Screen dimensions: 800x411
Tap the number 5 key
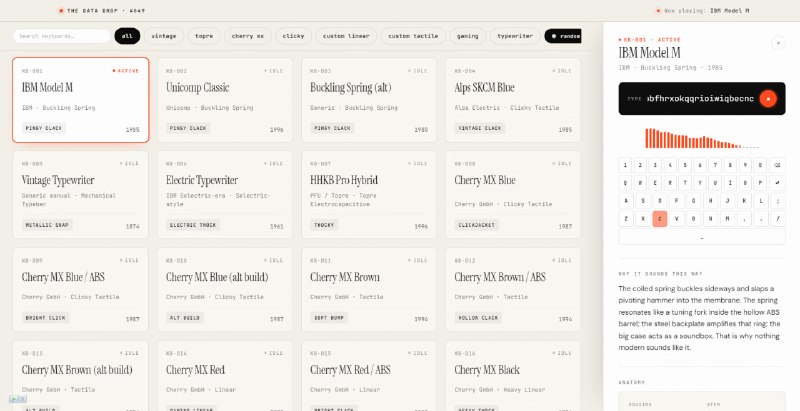685,165
